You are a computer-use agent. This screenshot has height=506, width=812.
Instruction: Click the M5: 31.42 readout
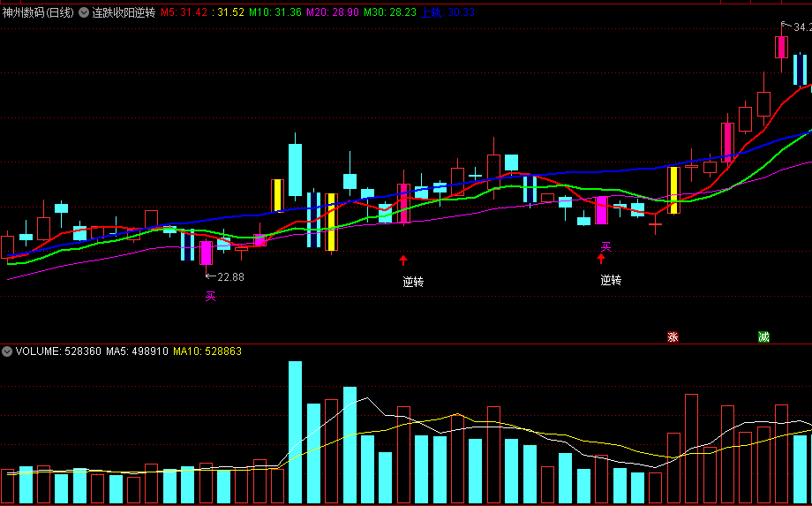184,12
